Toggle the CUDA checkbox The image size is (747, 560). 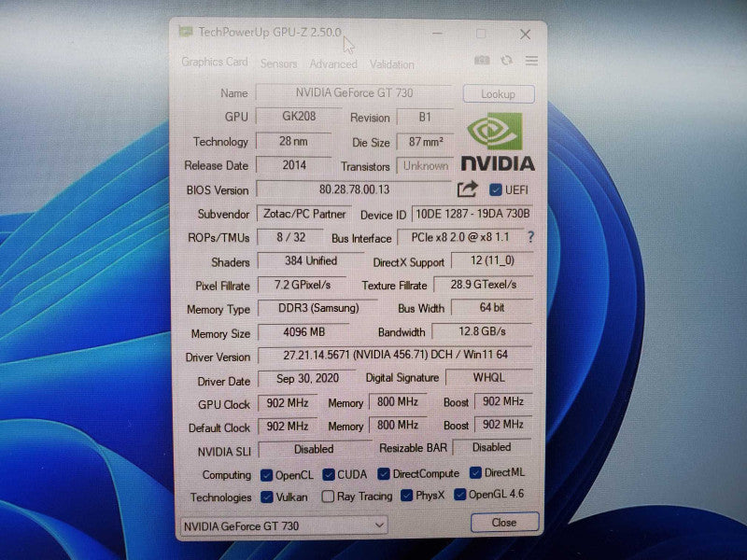tap(329, 475)
